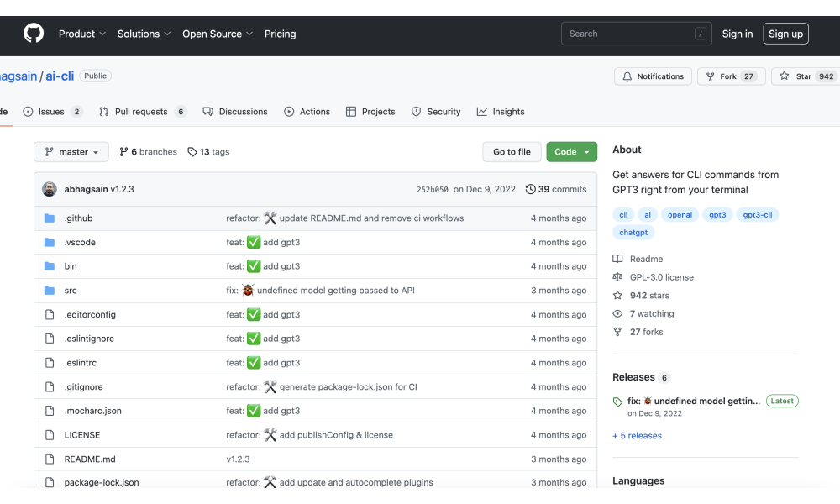Switch to the Issues tab
The width and height of the screenshot is (840, 504).
click(x=52, y=112)
